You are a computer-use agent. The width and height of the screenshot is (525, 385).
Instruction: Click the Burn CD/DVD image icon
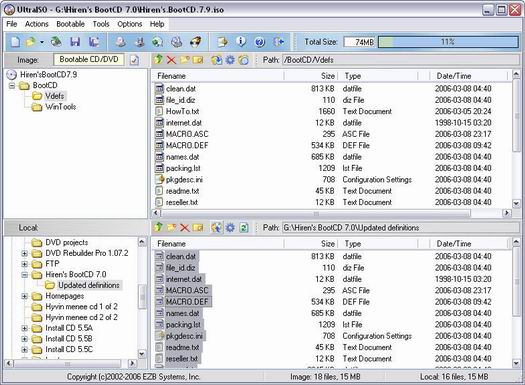tap(196, 42)
